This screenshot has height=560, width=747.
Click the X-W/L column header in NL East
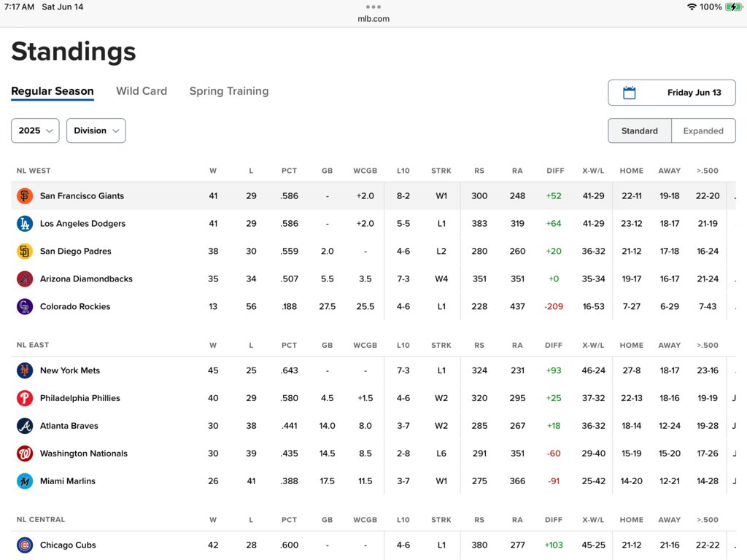point(593,345)
